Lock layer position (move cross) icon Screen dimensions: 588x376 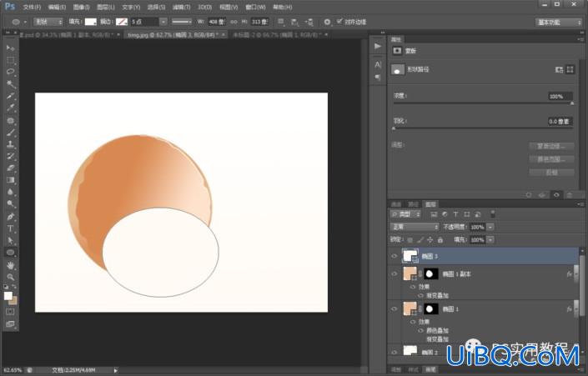[x=430, y=239]
